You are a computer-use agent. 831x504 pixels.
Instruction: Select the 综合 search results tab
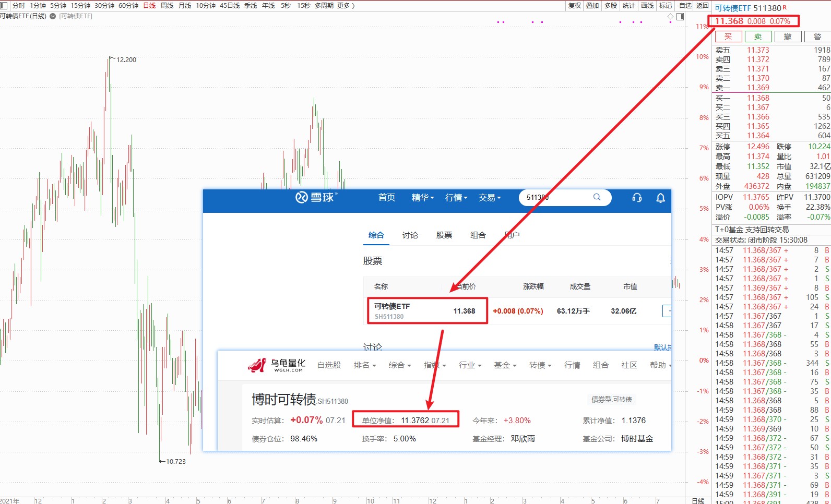point(376,235)
